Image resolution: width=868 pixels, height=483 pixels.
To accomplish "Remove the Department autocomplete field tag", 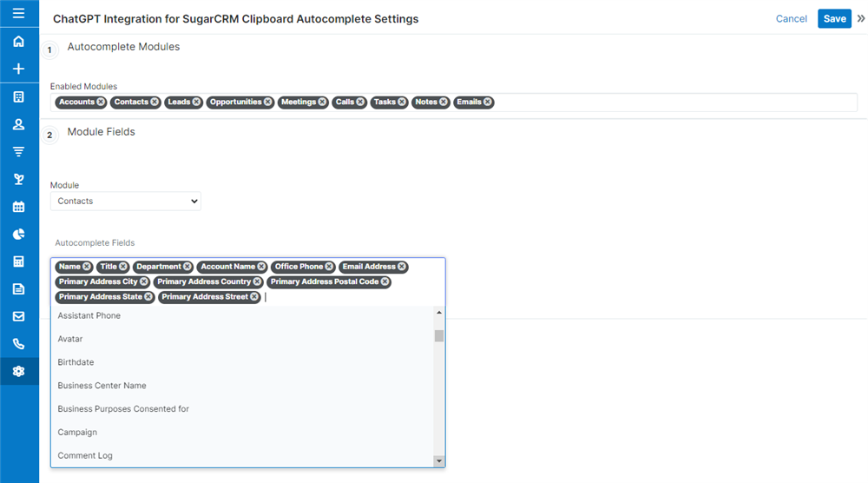I will pos(187,267).
